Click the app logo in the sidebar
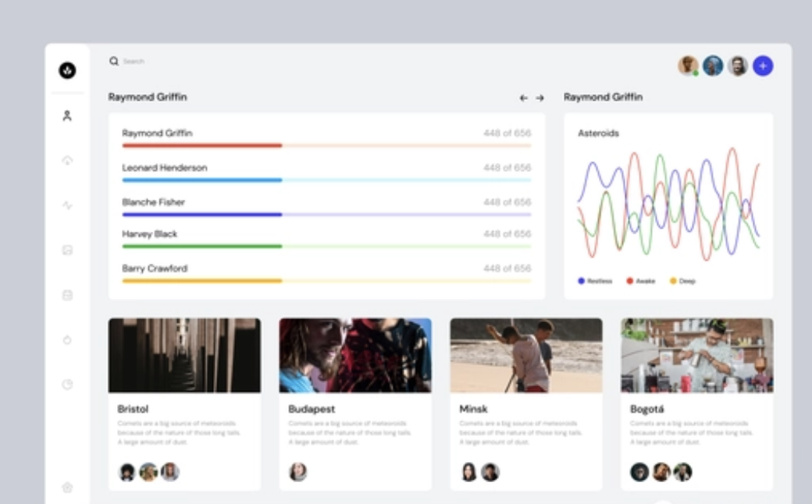The width and height of the screenshot is (812, 504). pos(67,70)
